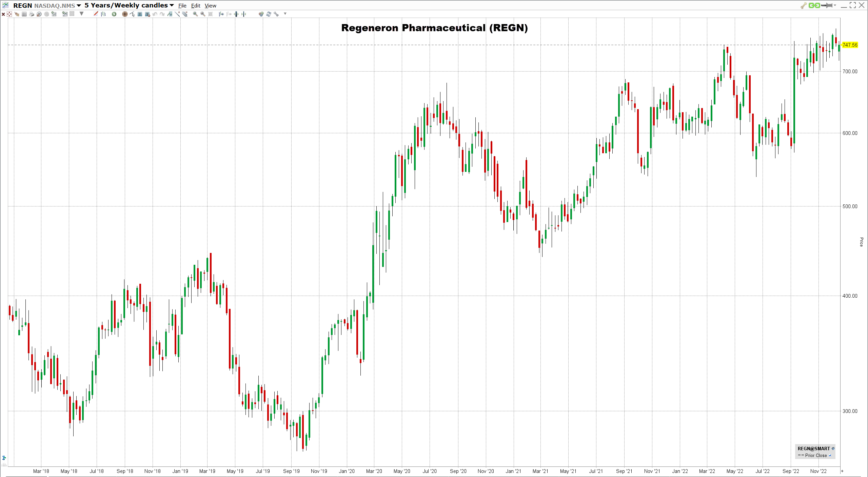Expand the toolbar overflow small arrow
The width and height of the screenshot is (868, 477).
pyautogui.click(x=285, y=14)
